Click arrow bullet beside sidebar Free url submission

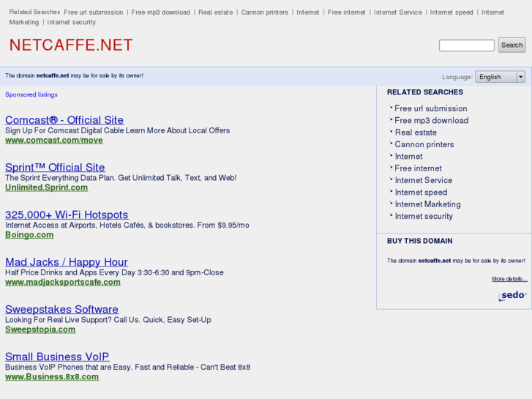point(391,108)
